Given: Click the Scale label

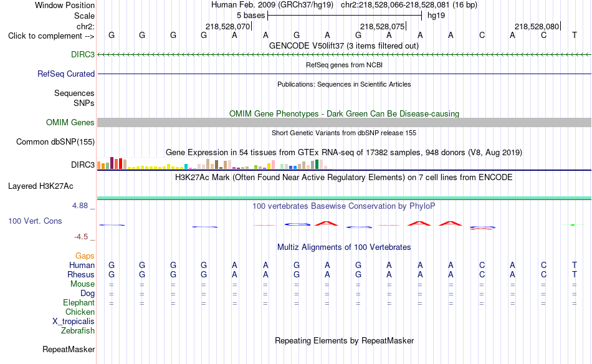Looking at the screenshot, I should tap(84, 16).
